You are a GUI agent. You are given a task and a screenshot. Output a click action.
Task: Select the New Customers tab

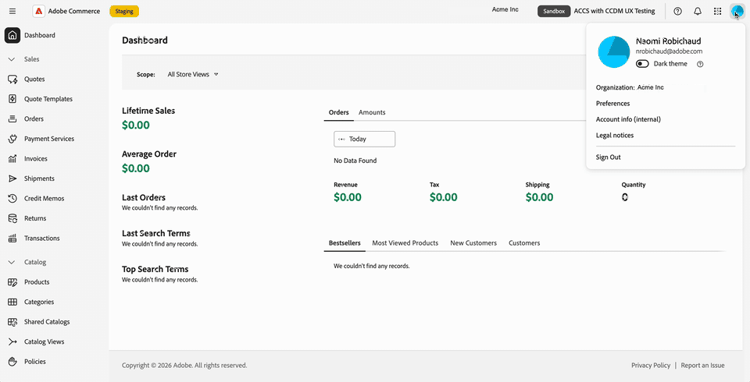point(474,243)
